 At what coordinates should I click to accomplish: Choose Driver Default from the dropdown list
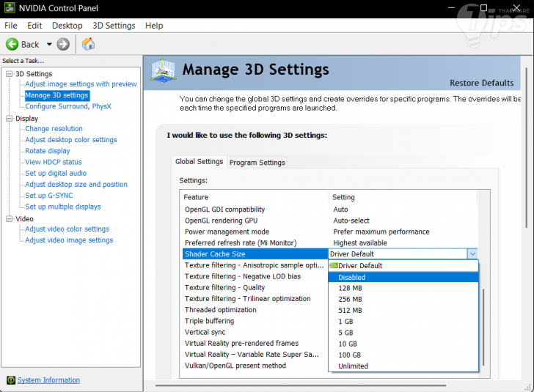tap(403, 266)
